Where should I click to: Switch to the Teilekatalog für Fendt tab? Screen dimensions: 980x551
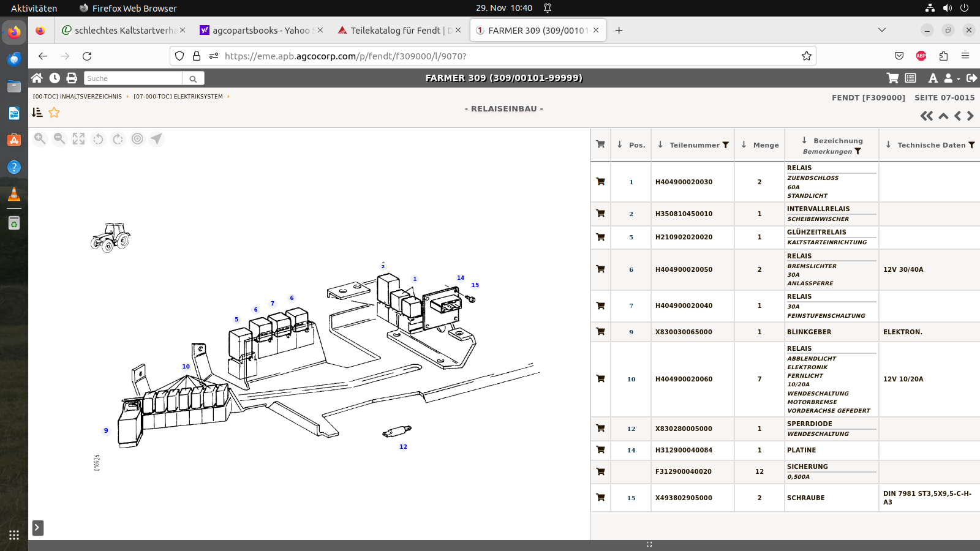tap(395, 30)
